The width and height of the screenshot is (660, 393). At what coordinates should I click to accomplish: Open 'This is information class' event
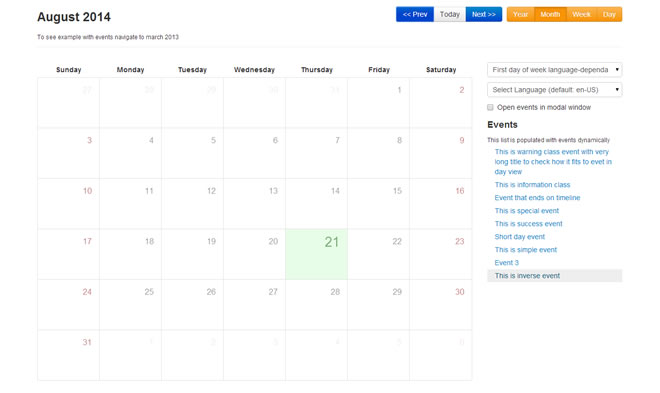(532, 185)
